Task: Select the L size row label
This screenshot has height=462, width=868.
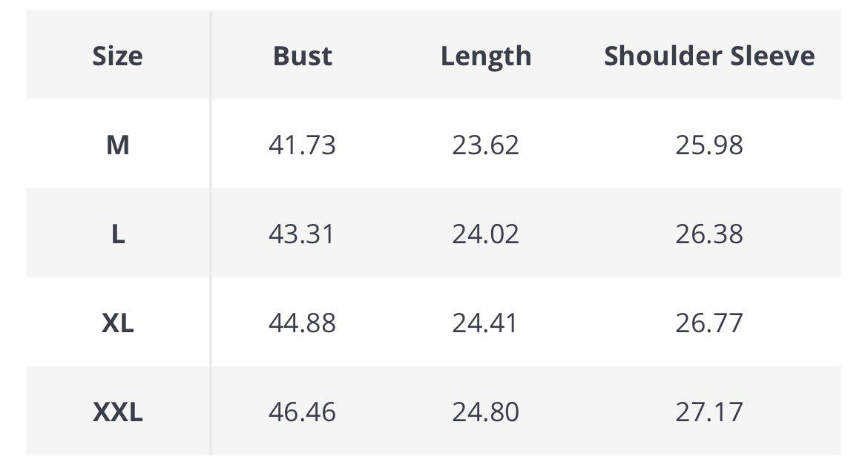Action: (x=118, y=234)
